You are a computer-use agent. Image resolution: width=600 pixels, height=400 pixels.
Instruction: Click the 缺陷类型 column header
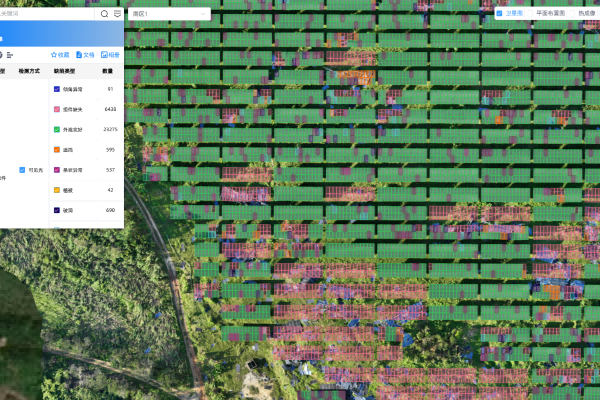click(x=64, y=72)
